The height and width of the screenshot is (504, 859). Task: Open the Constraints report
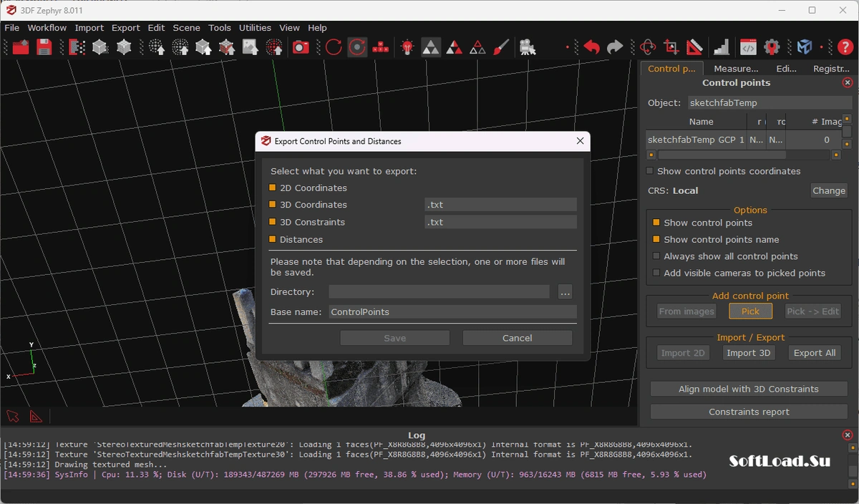coord(749,412)
